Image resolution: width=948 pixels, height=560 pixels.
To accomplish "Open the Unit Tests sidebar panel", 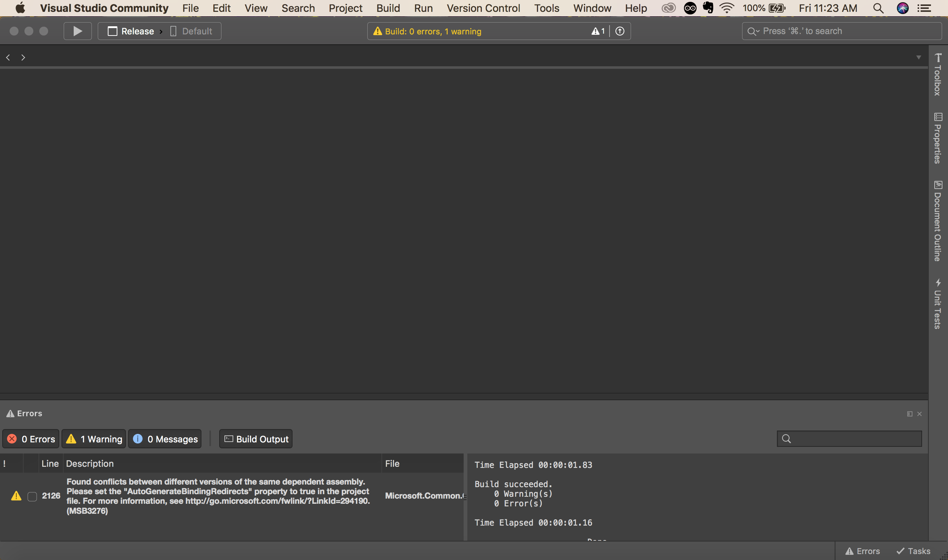I will (938, 302).
